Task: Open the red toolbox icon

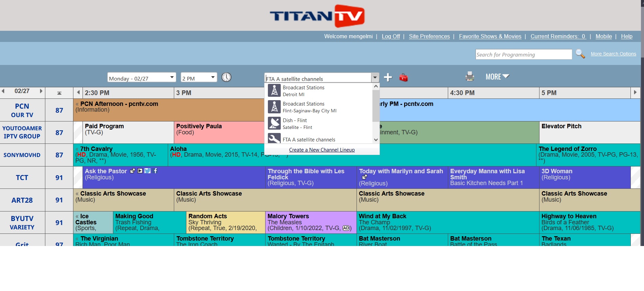Action: click(403, 77)
